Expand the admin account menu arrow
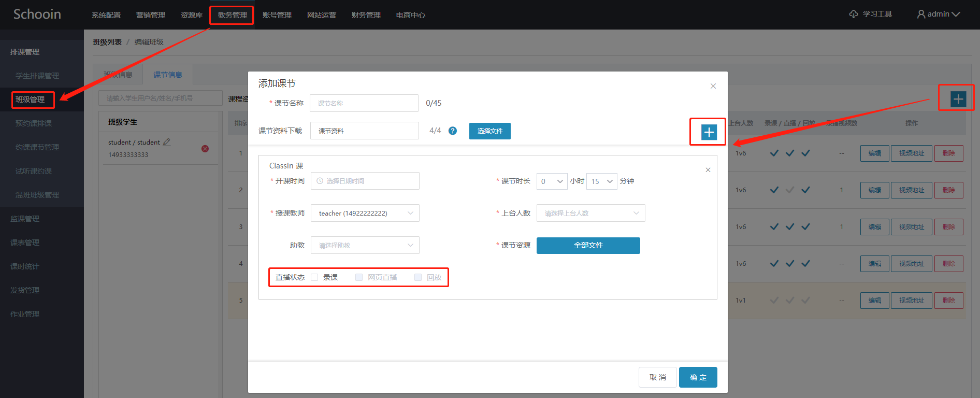The width and height of the screenshot is (980, 398). (956, 14)
